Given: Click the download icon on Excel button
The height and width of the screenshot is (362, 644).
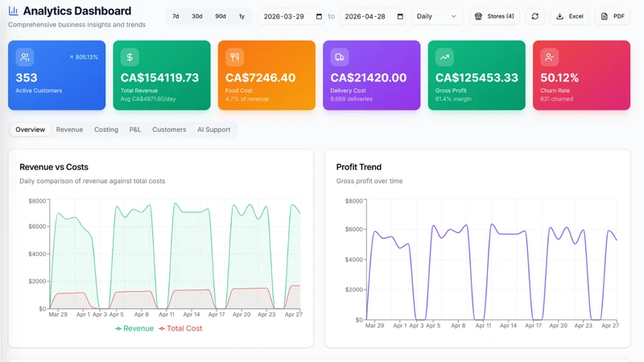Looking at the screenshot, I should [559, 16].
